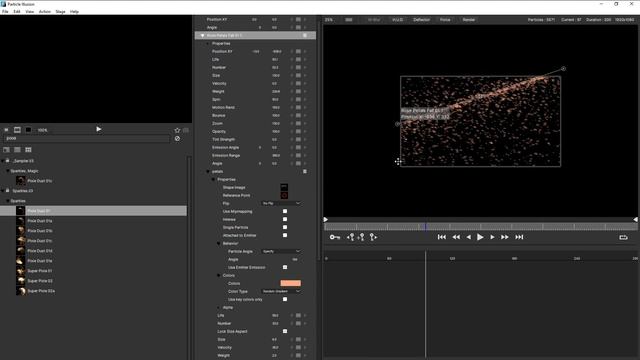
Task: Click the rewind button
Action: [x=456, y=237]
